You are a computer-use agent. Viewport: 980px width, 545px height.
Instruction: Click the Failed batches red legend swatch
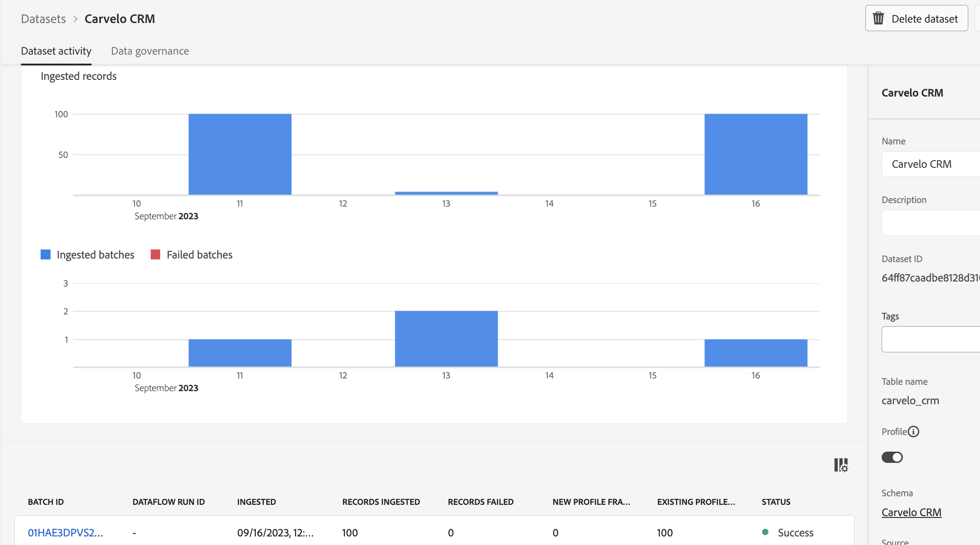pyautogui.click(x=155, y=255)
